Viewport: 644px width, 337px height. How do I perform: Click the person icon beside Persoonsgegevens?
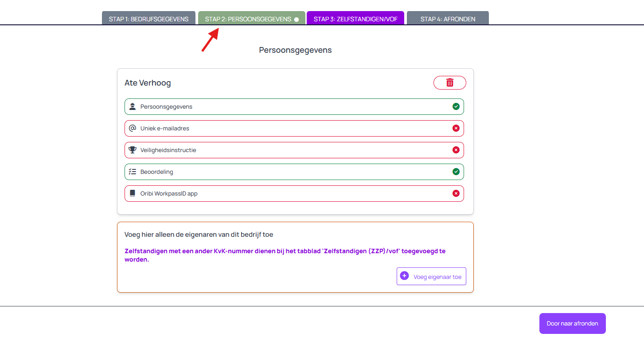(x=132, y=106)
